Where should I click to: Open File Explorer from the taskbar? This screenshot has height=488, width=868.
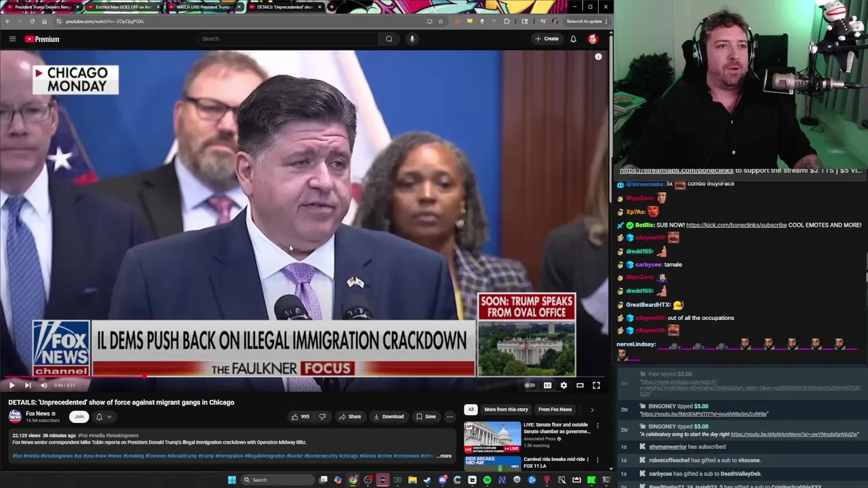tap(412, 480)
